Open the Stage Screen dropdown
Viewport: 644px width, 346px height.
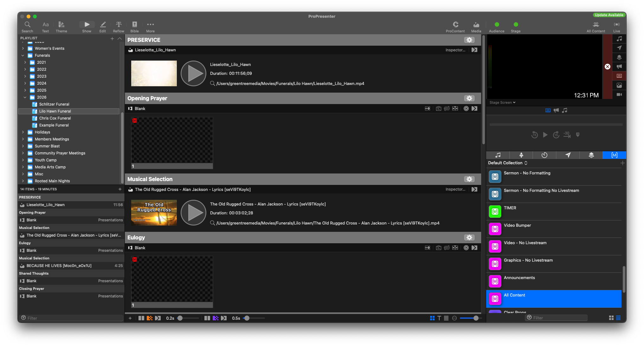click(x=502, y=102)
